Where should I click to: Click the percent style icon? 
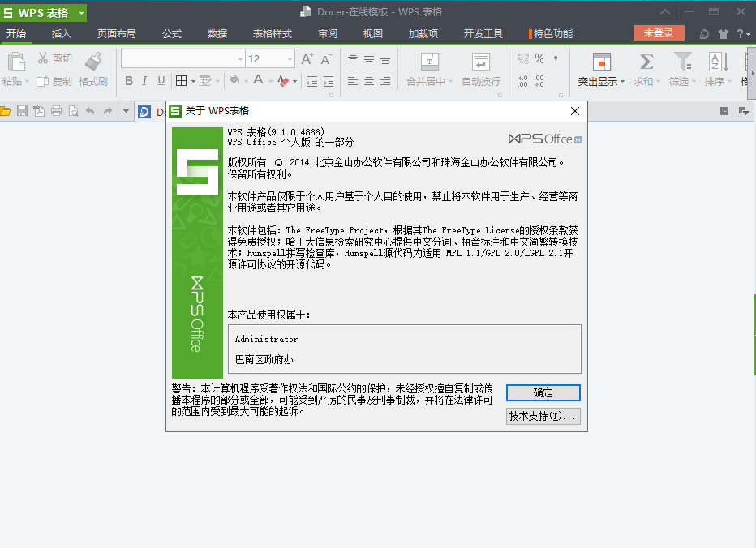click(x=539, y=59)
